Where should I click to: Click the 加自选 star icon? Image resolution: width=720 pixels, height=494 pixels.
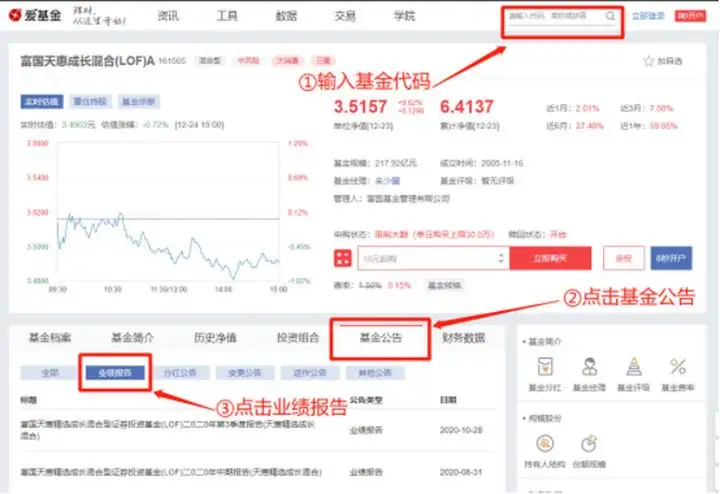click(648, 61)
